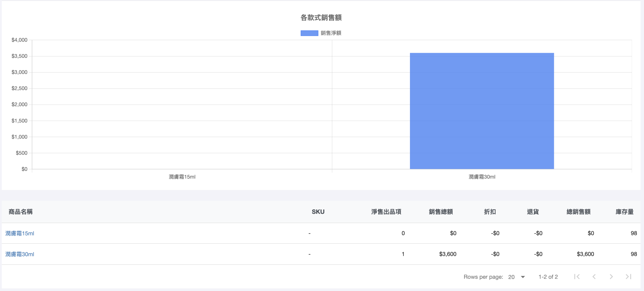Go to previous page arrow
The height and width of the screenshot is (291, 644).
(594, 277)
